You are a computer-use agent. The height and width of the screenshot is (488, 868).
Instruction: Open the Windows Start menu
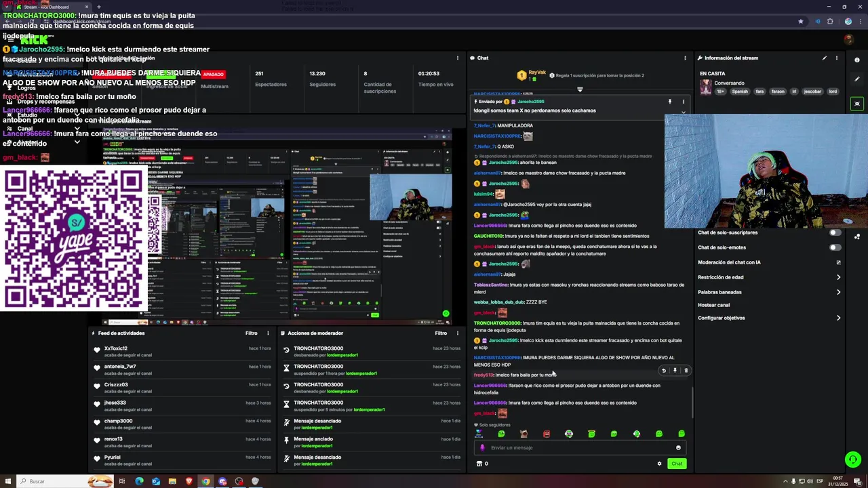click(x=7, y=481)
